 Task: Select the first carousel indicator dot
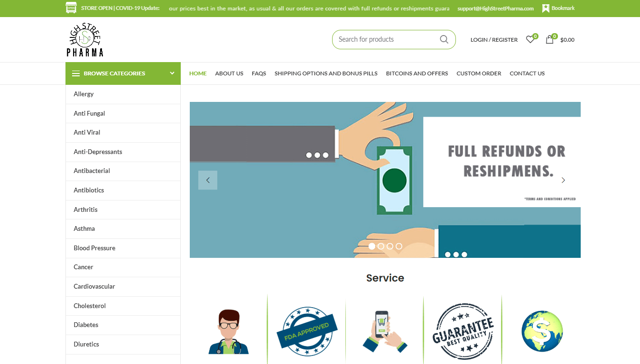372,246
